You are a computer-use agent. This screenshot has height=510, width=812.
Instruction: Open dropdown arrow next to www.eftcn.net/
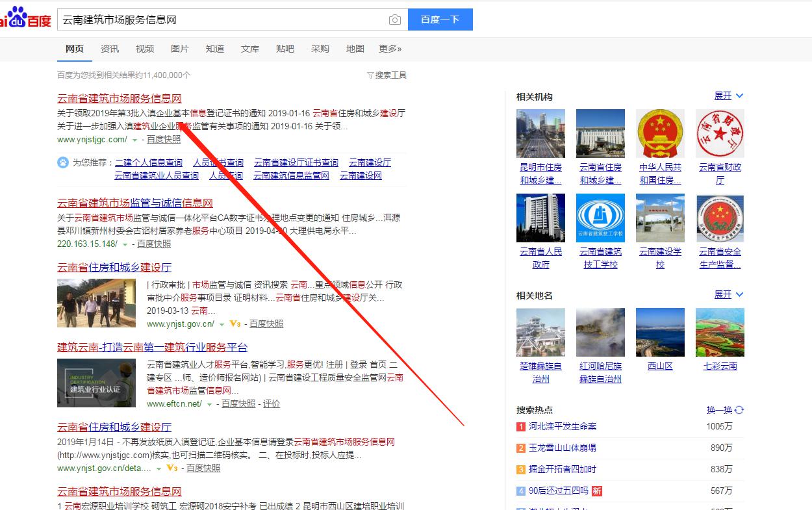coord(209,404)
